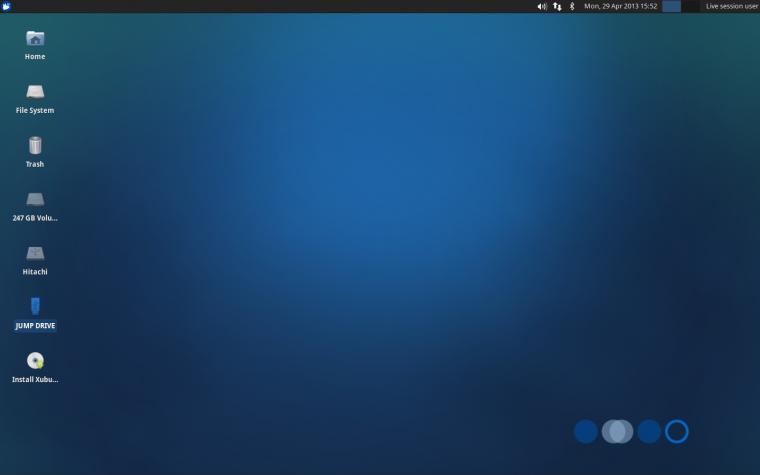
Task: Click the JUMP DRIVE label text
Action: [35, 326]
